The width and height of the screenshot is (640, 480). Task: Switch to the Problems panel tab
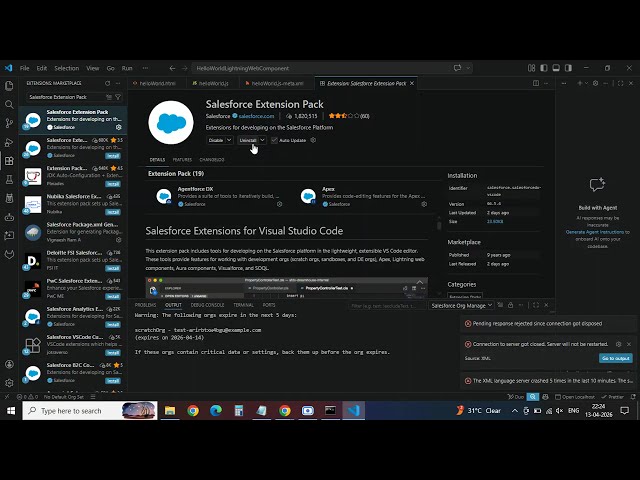(145, 305)
